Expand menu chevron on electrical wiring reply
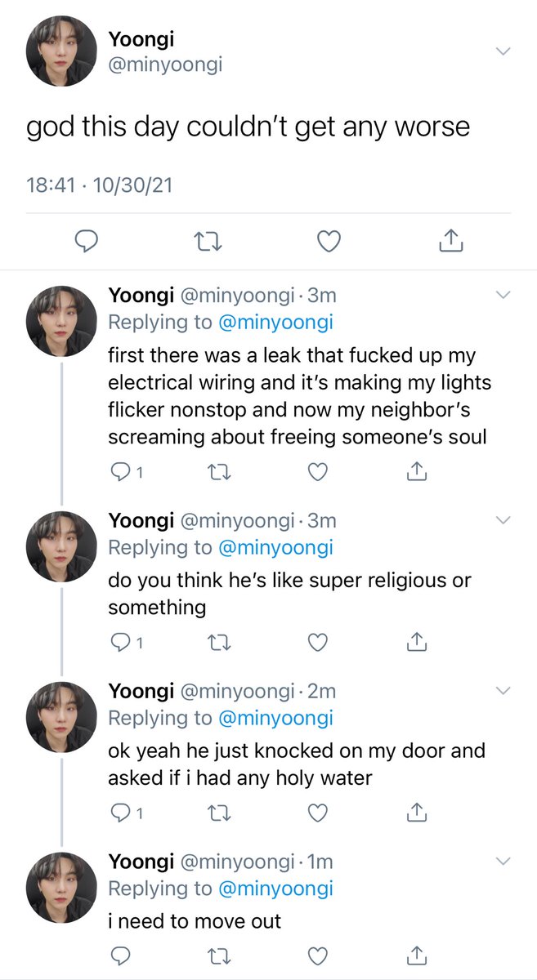Image resolution: width=537 pixels, height=980 pixels. tap(503, 294)
